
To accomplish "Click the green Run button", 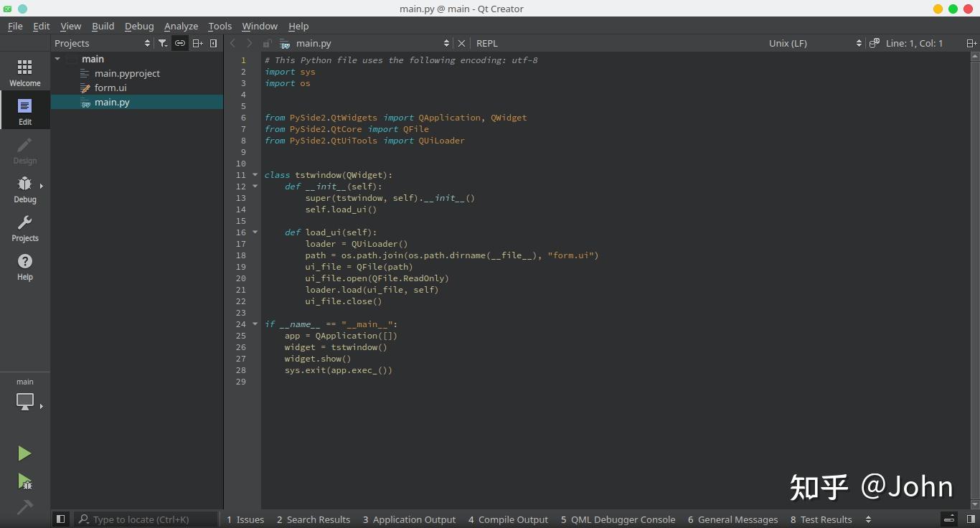I will tap(24, 453).
